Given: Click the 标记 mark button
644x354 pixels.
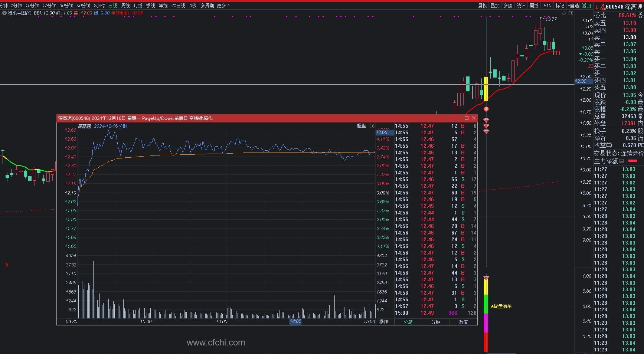Looking at the screenshot, I should (x=560, y=6).
